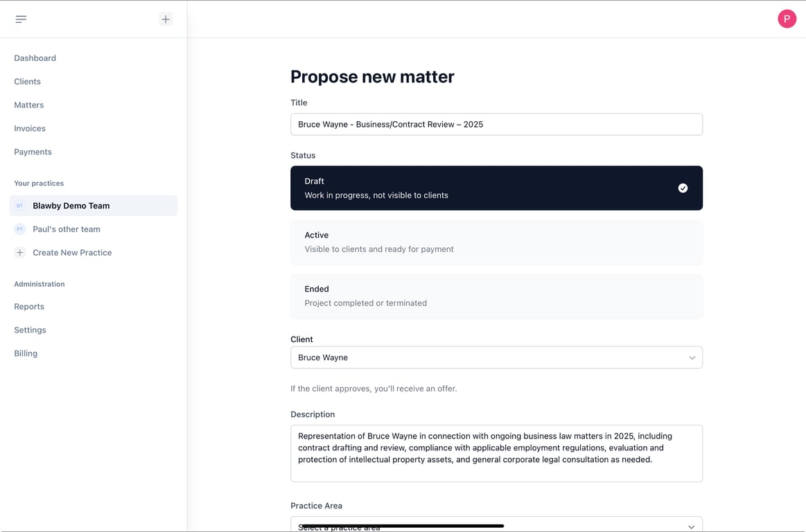Open the pink user avatar menu
Image resolution: width=806 pixels, height=532 pixels.
(x=787, y=19)
